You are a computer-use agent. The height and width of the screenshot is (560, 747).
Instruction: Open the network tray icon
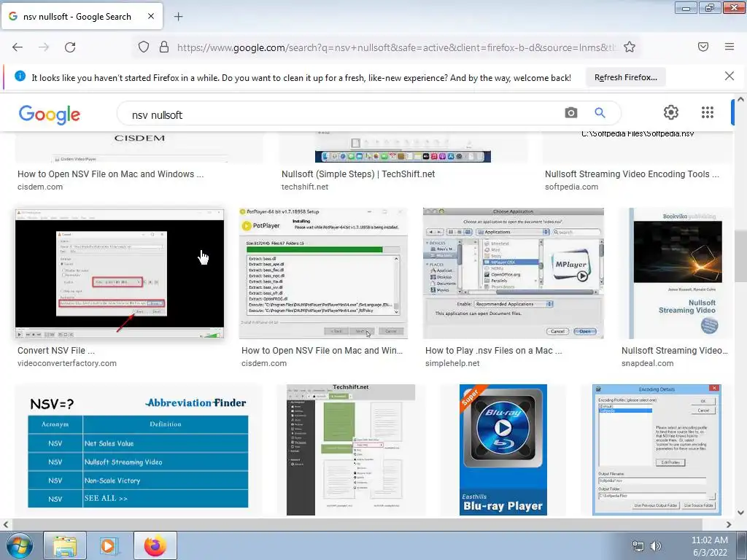click(638, 546)
